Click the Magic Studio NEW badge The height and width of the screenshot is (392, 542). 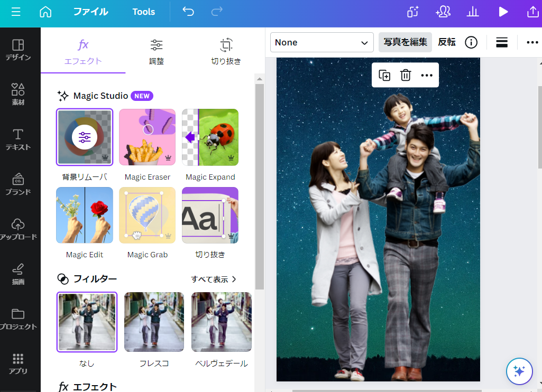click(x=142, y=96)
